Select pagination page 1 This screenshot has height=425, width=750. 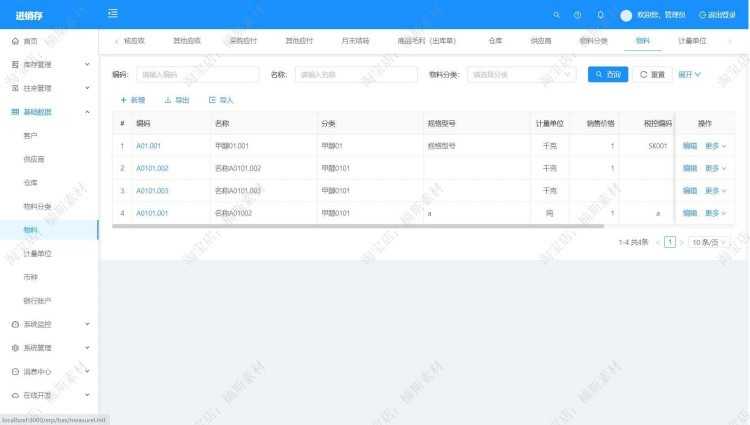pos(670,242)
